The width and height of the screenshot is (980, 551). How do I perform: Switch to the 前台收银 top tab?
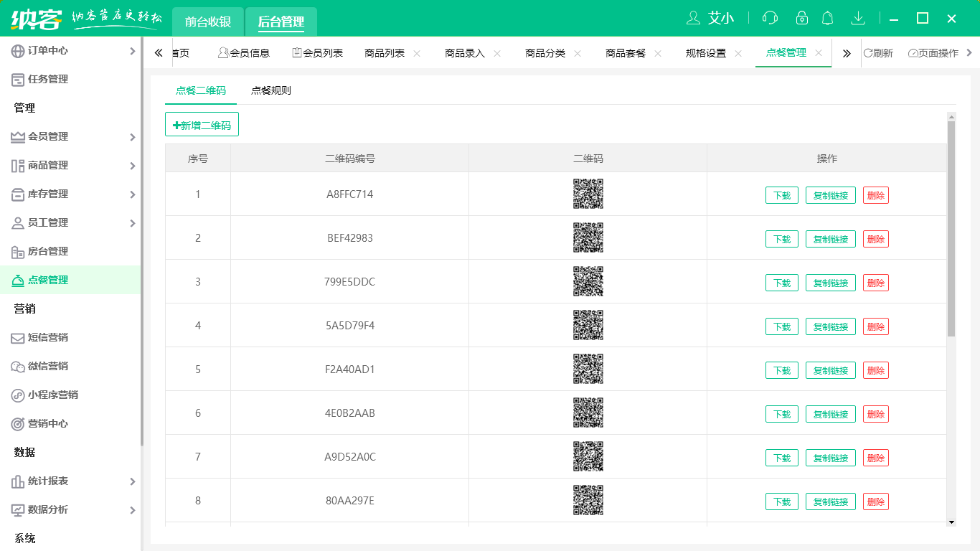click(x=208, y=22)
